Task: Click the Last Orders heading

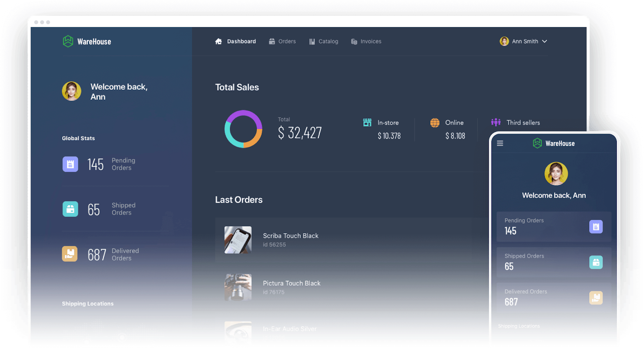Action: [x=239, y=200]
